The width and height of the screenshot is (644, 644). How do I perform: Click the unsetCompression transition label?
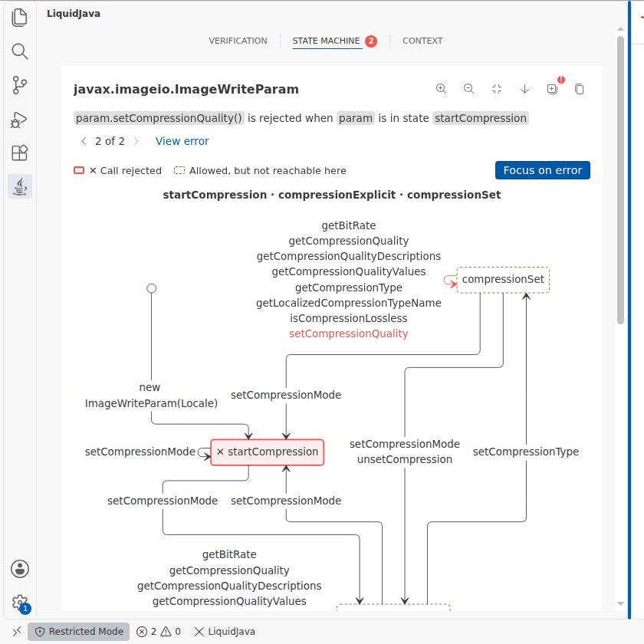pyautogui.click(x=405, y=459)
